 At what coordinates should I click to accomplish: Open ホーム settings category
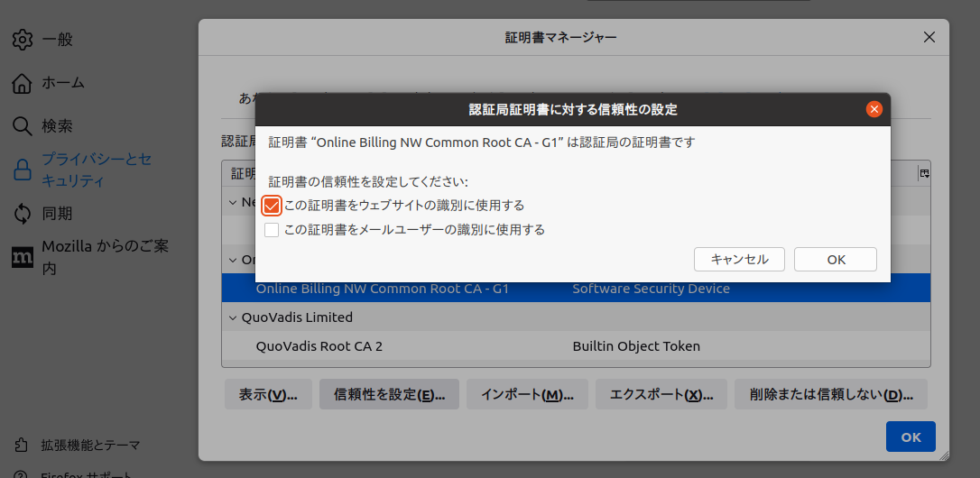[x=63, y=82]
